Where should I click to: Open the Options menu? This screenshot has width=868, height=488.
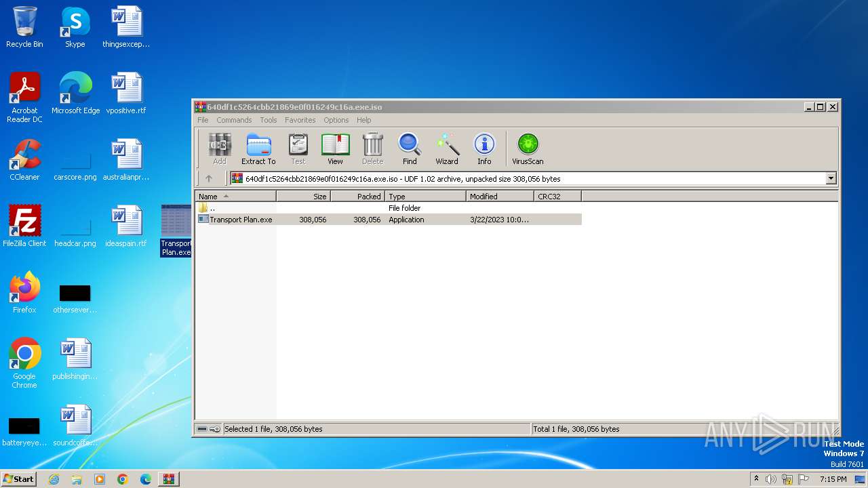[x=336, y=120]
